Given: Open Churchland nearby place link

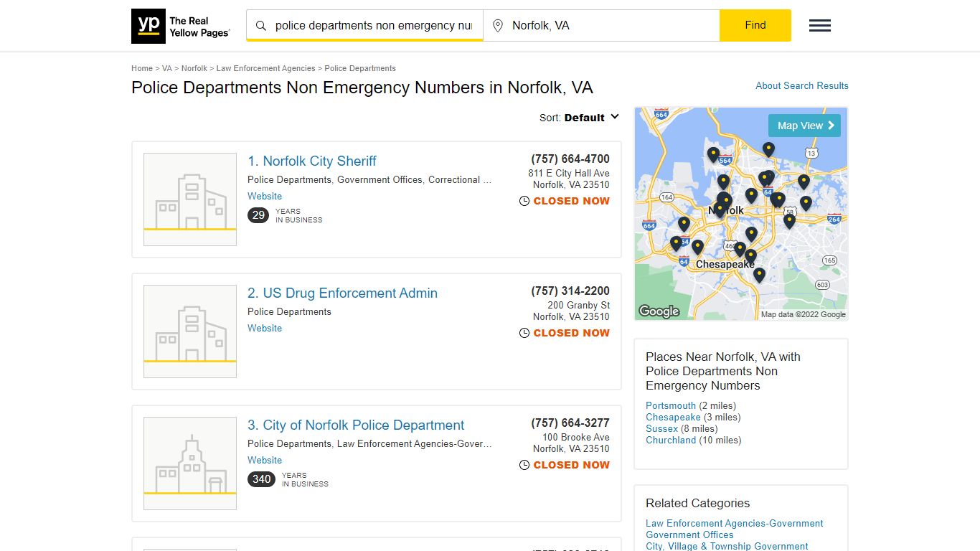Looking at the screenshot, I should (671, 440).
